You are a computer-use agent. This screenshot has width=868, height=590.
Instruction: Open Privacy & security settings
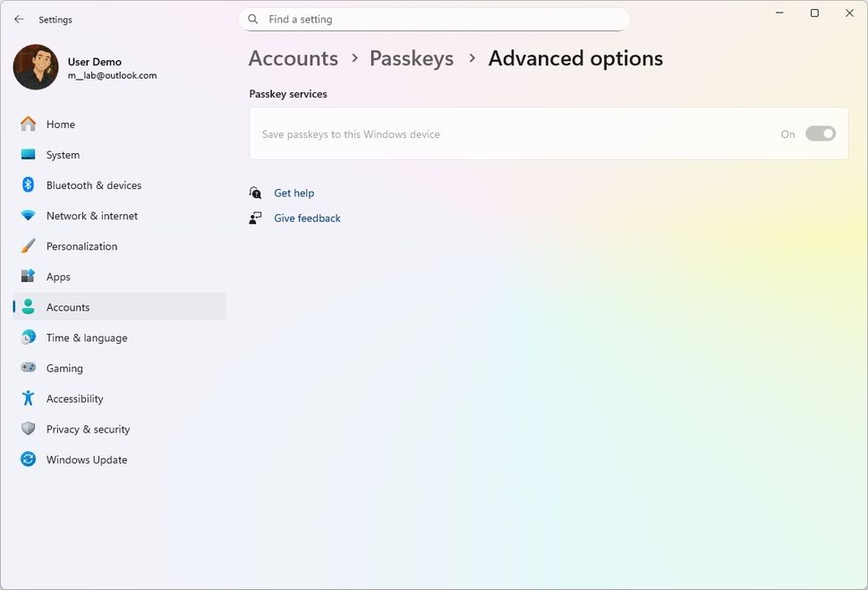pos(88,429)
